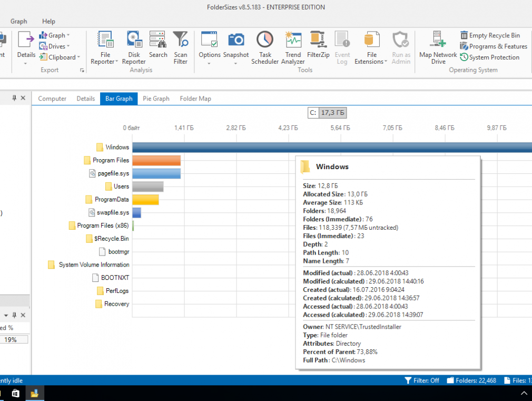This screenshot has height=401, width=532.
Task: Click the Program Files folder label
Action: [111, 160]
